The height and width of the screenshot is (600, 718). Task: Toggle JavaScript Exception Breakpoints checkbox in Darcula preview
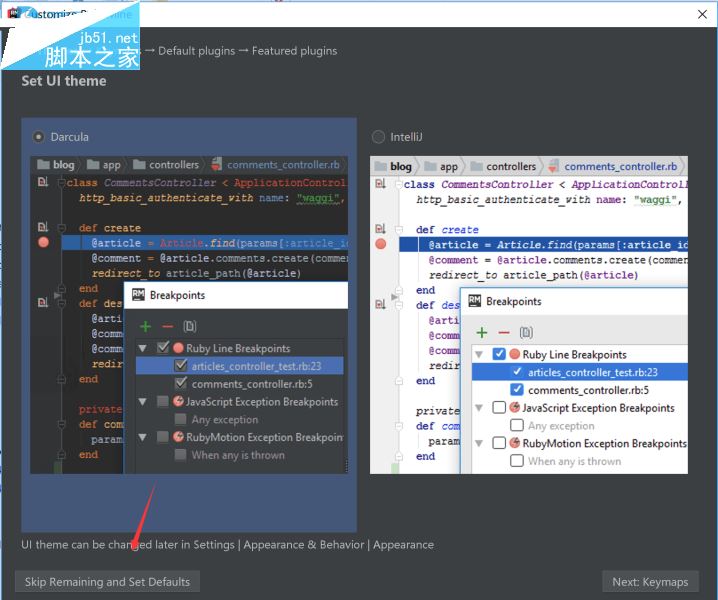pos(163,402)
